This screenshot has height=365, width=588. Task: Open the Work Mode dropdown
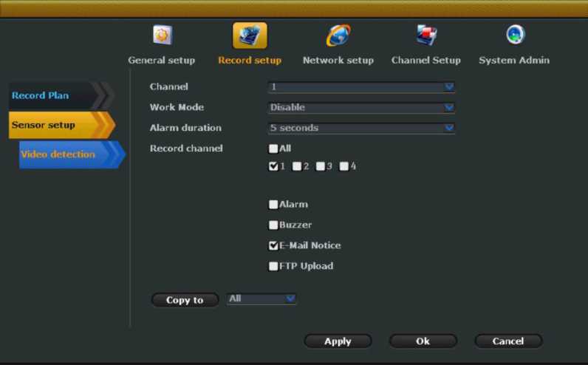[x=361, y=107]
